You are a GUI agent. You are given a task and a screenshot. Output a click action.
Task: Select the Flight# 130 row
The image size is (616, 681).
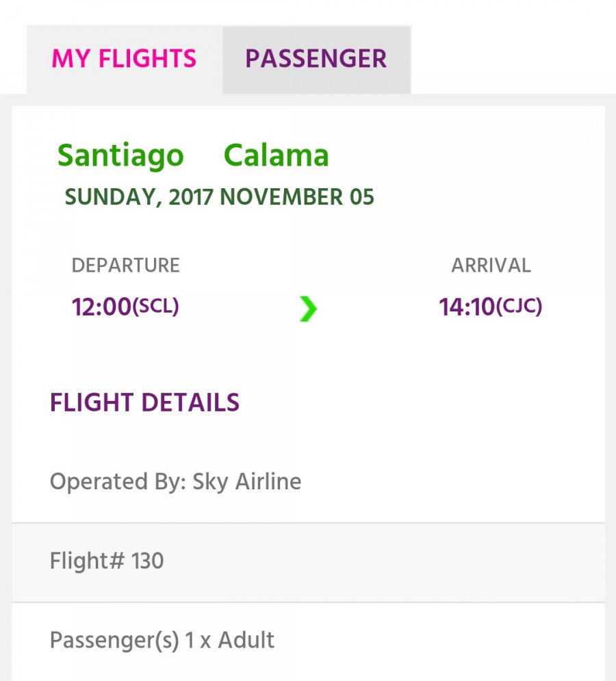point(309,563)
